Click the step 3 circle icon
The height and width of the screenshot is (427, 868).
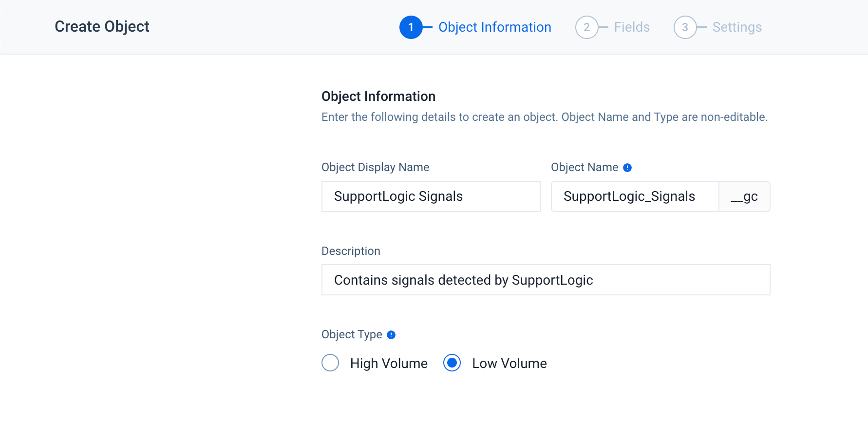tap(685, 27)
